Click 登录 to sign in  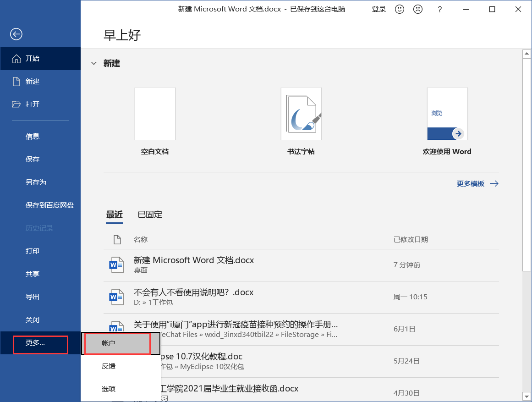pyautogui.click(x=379, y=9)
